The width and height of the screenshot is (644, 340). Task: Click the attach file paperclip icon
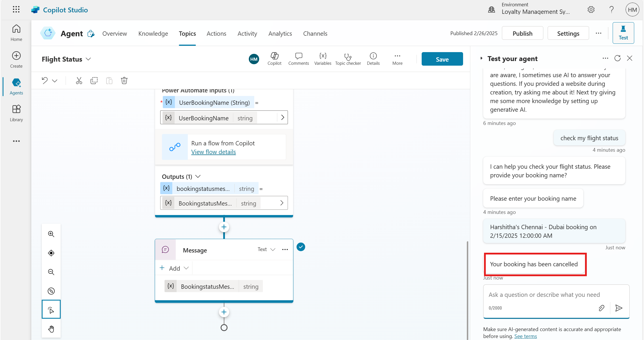tap(601, 308)
